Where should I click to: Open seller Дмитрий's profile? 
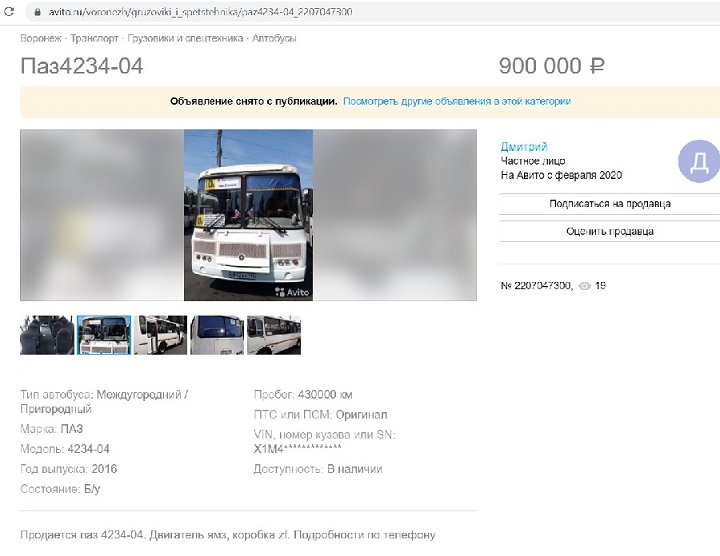click(524, 146)
